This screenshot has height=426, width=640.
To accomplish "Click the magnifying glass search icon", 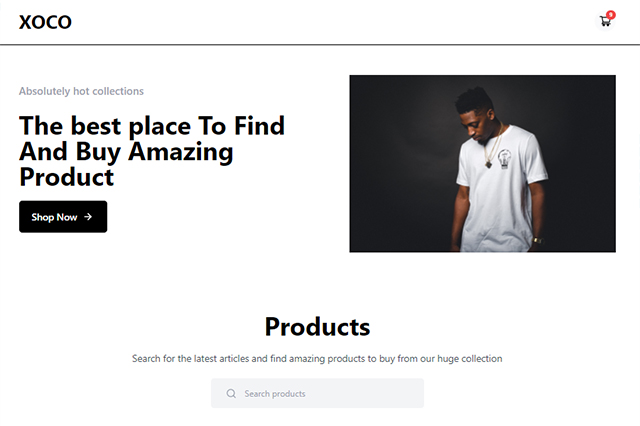I will (x=232, y=394).
